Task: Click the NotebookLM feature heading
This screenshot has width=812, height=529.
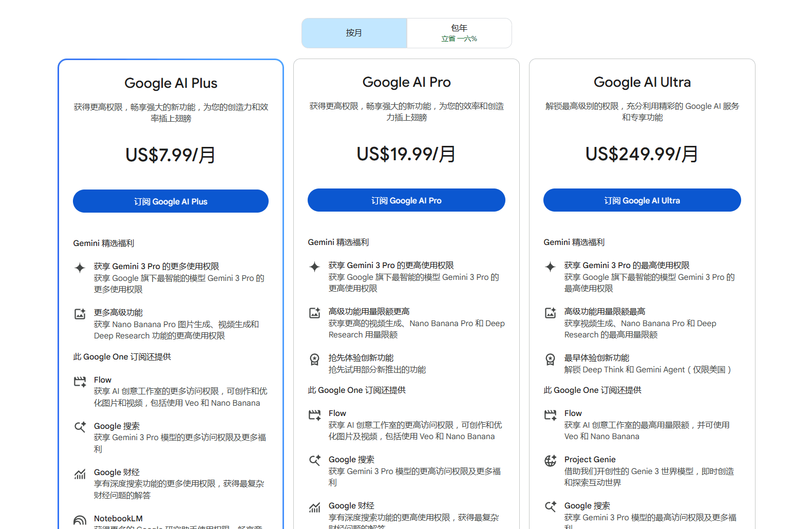Action: [118, 518]
